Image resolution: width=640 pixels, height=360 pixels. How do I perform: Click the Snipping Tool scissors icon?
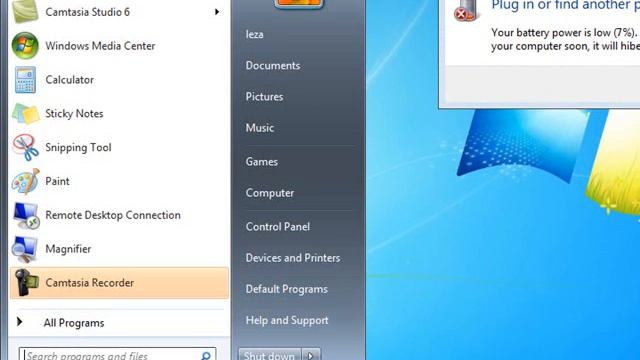click(25, 147)
